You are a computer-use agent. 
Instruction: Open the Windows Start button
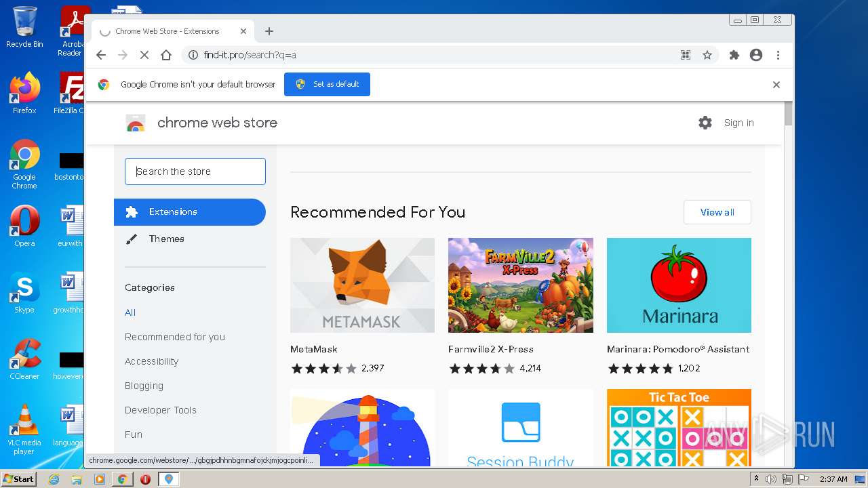click(x=19, y=479)
